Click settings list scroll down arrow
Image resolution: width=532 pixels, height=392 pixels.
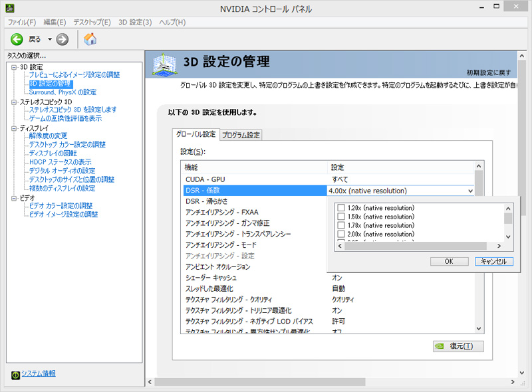479,328
